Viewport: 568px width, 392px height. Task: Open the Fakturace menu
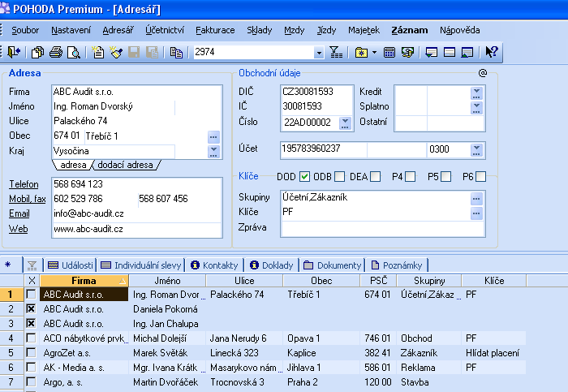(x=215, y=30)
